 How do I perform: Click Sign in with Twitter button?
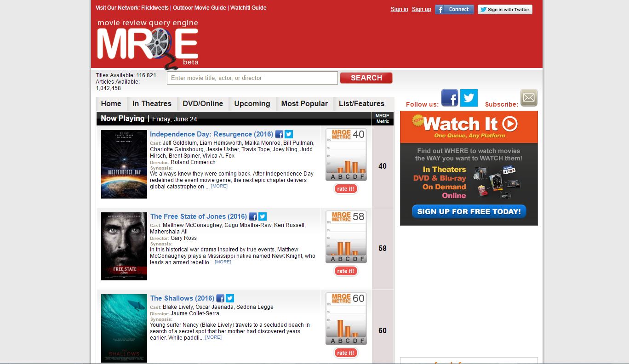click(x=505, y=9)
